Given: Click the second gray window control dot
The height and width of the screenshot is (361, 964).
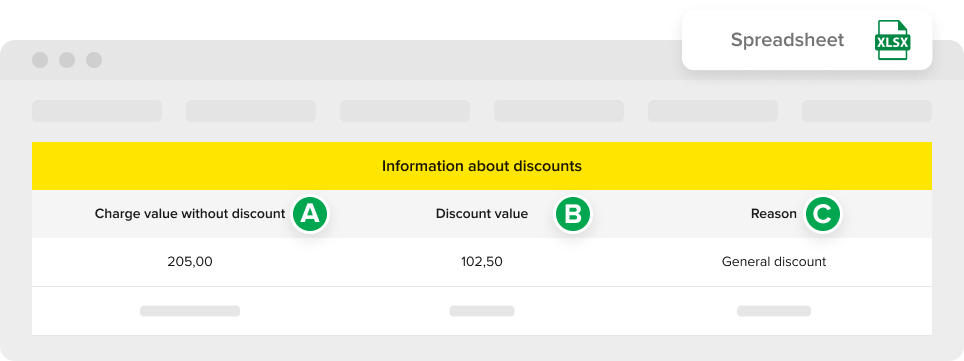Looking at the screenshot, I should (x=67, y=60).
